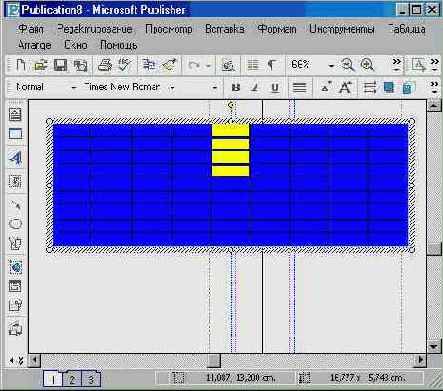Click the horizontal scrollbar thumb
The width and height of the screenshot is (443, 391).
[214, 360]
